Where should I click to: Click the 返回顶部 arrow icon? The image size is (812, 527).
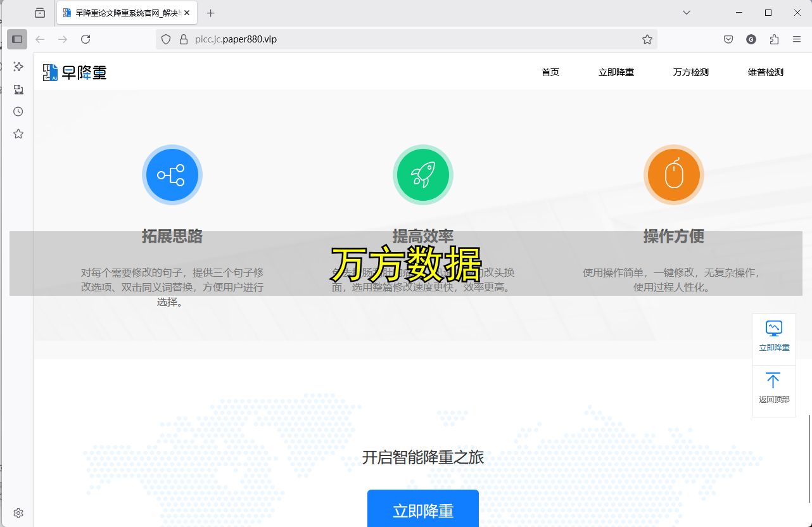(773, 380)
